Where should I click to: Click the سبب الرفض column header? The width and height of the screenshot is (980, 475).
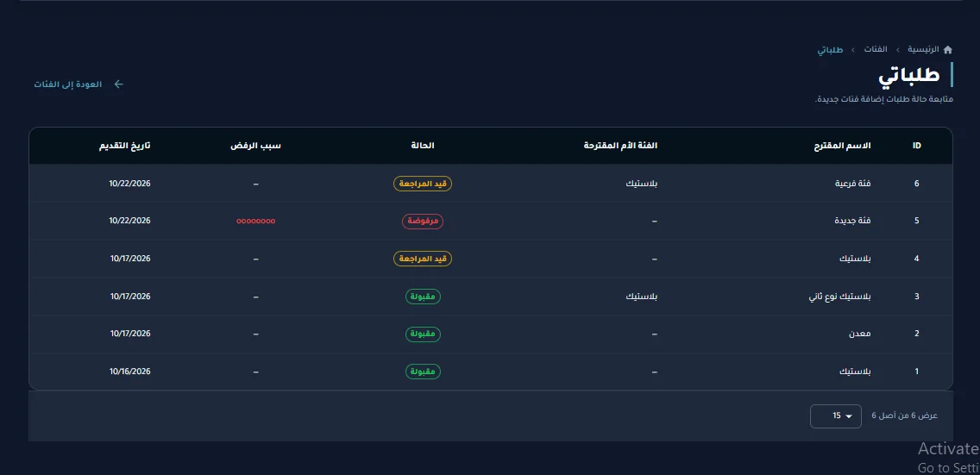click(x=255, y=146)
